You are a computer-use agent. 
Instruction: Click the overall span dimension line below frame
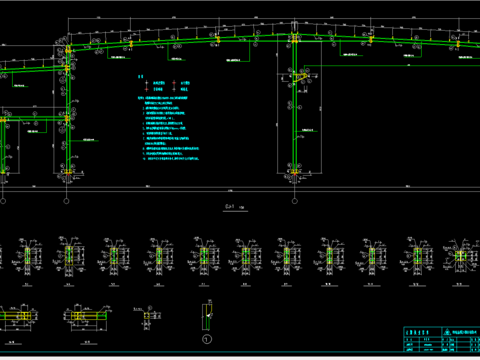coord(240,191)
